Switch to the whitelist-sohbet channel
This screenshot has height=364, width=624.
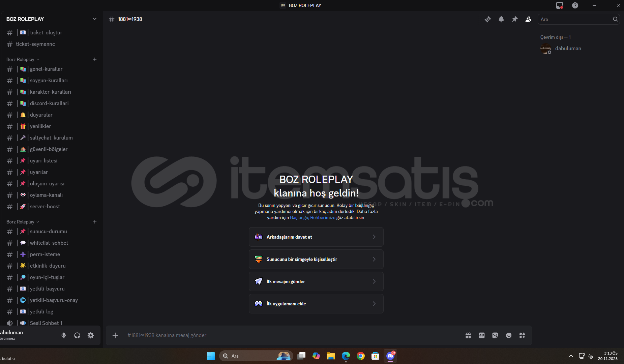tap(51, 243)
